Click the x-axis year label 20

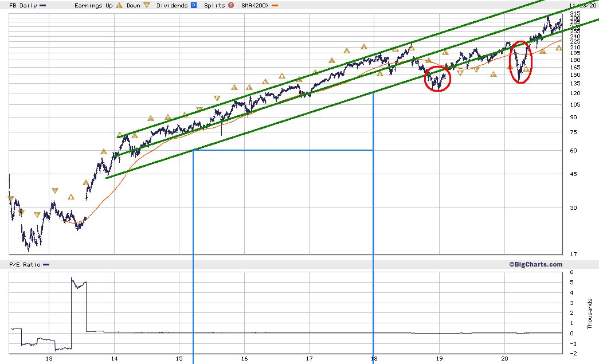pyautogui.click(x=504, y=358)
